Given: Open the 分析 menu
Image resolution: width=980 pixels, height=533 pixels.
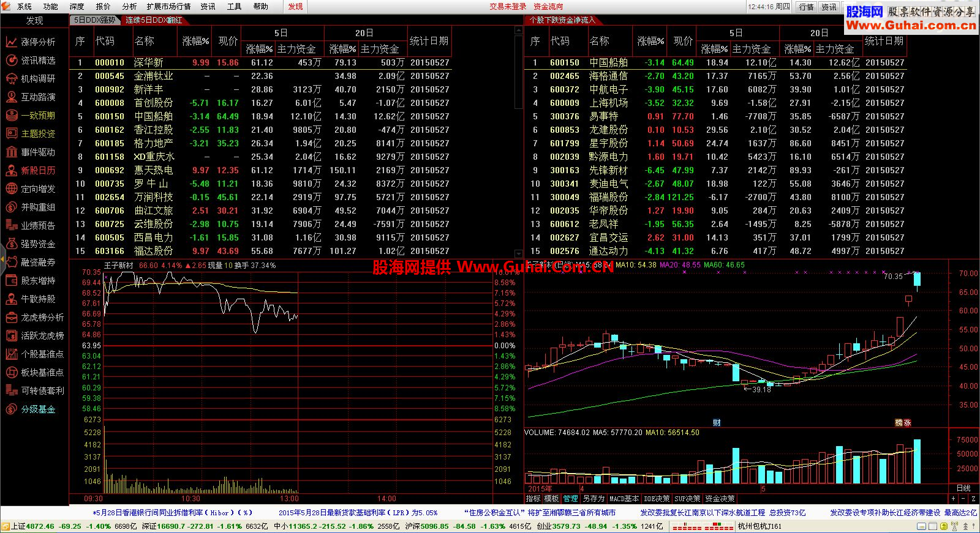Looking at the screenshot, I should point(129,7).
